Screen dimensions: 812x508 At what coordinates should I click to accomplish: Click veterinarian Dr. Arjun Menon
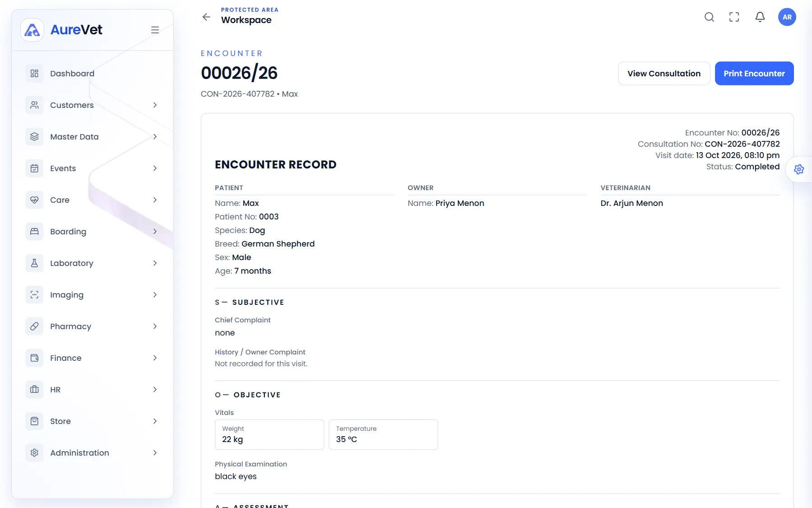632,203
